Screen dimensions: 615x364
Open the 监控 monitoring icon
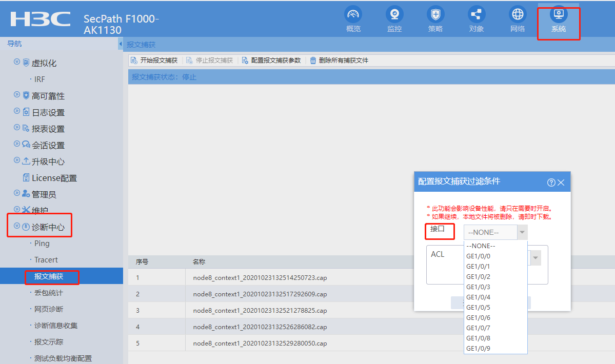pyautogui.click(x=394, y=14)
